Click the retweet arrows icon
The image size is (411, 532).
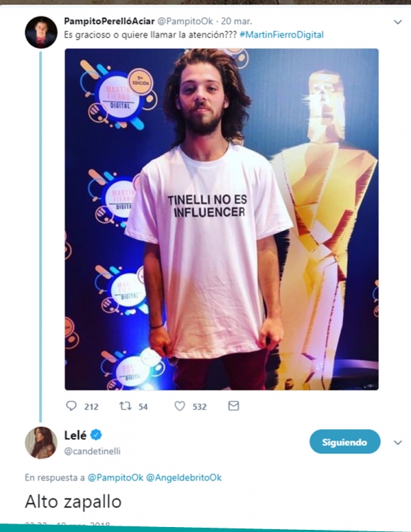125,406
